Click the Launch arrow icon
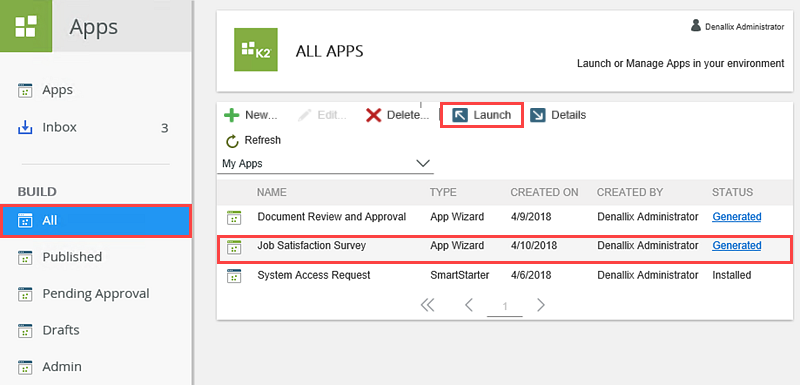This screenshot has height=385, width=800. click(x=460, y=115)
